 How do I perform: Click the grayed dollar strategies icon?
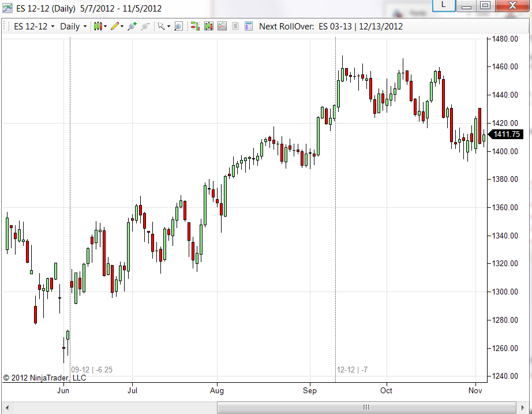tap(235, 26)
